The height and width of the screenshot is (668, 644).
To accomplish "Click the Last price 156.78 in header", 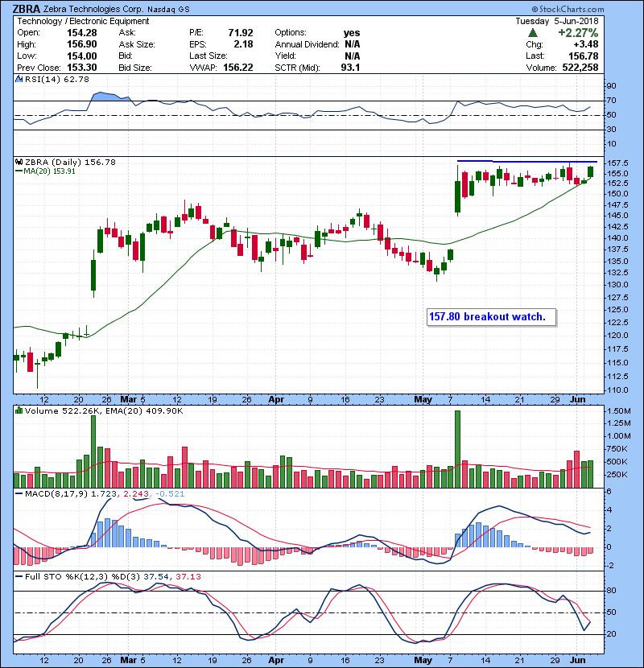I will [x=583, y=56].
